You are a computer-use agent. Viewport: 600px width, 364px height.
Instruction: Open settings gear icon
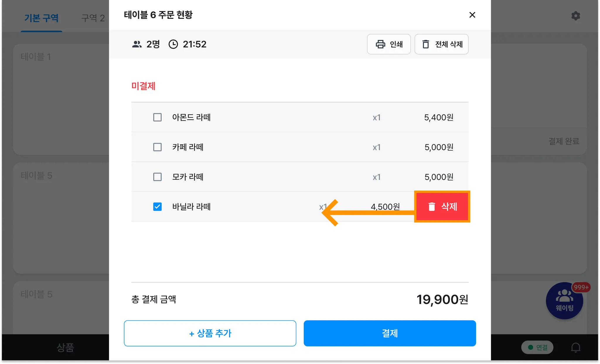575,16
